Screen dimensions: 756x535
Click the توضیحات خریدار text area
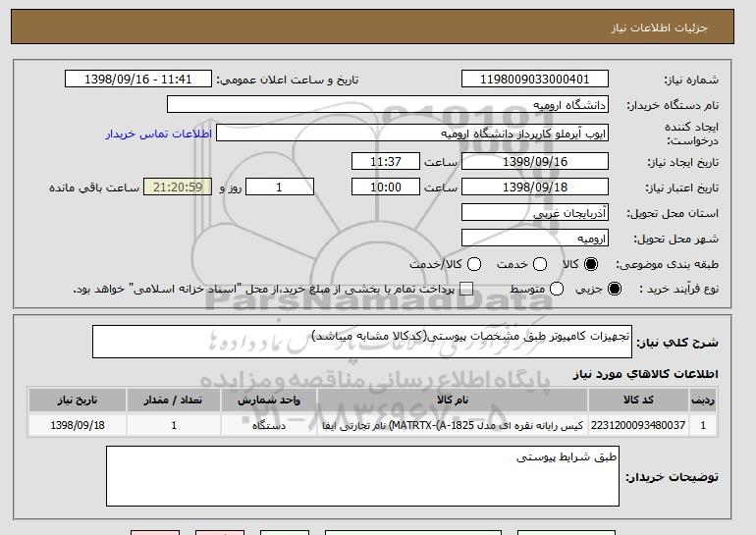point(362,476)
